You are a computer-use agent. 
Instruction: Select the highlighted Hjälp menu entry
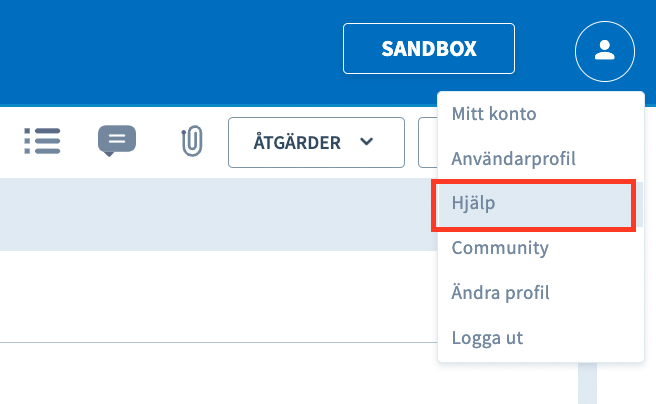534,204
